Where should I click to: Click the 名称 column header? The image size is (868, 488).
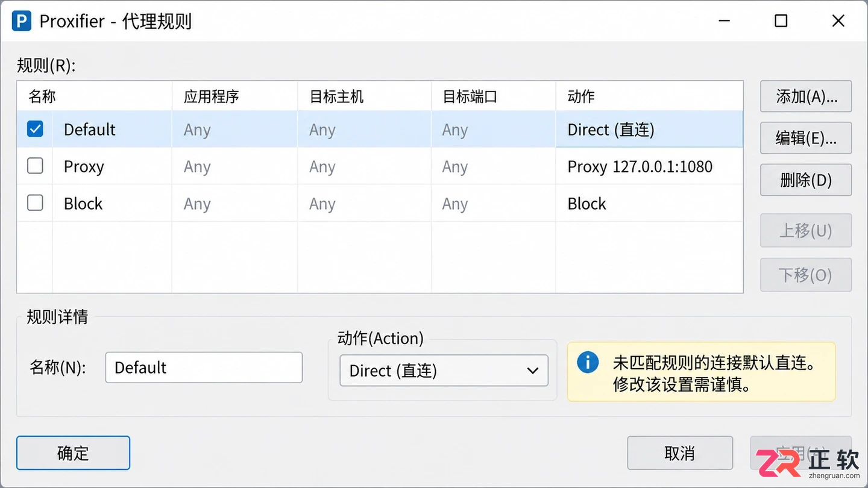tap(95, 96)
